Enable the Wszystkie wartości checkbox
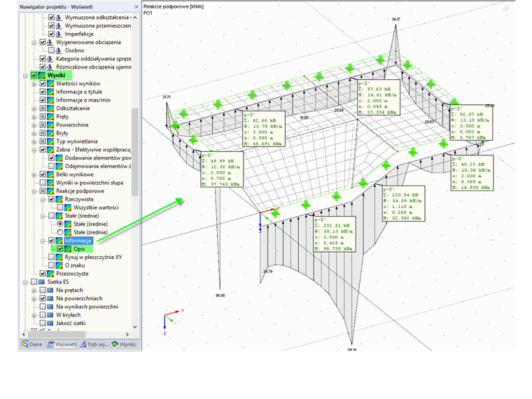The image size is (532, 399). [x=60, y=208]
